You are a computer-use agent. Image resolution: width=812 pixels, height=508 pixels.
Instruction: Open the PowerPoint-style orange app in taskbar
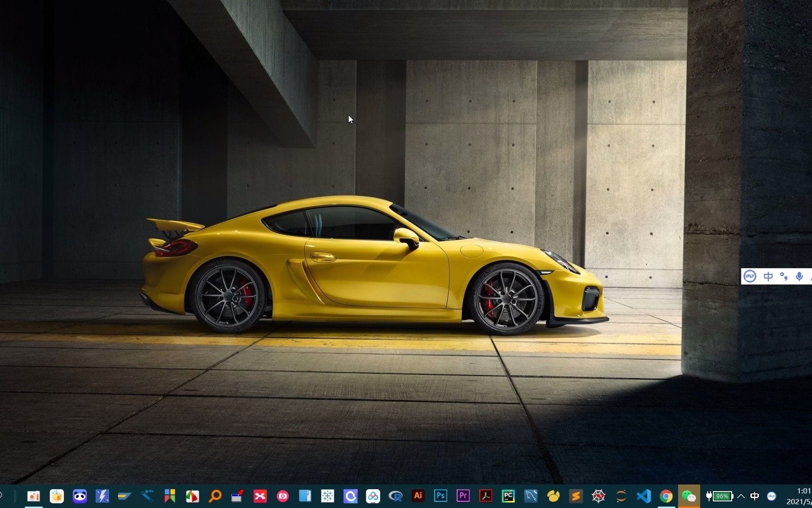34,496
